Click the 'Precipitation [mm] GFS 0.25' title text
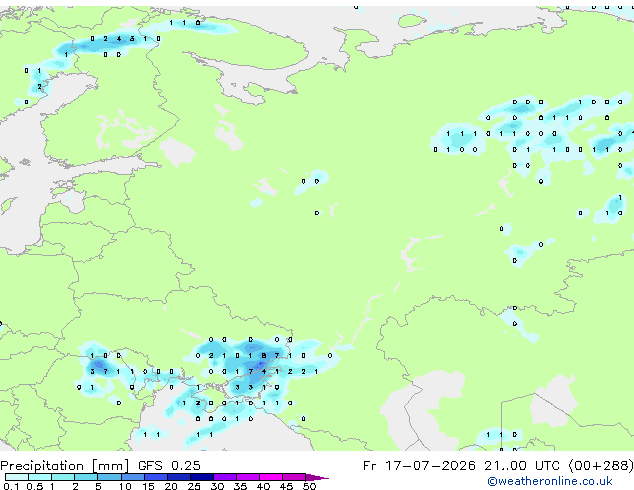The width and height of the screenshot is (634, 490). [x=100, y=466]
